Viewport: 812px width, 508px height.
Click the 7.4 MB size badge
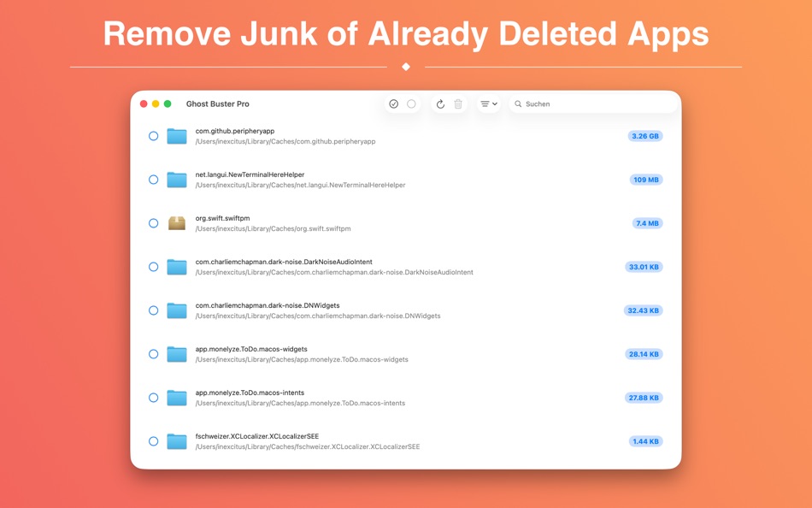tap(647, 223)
